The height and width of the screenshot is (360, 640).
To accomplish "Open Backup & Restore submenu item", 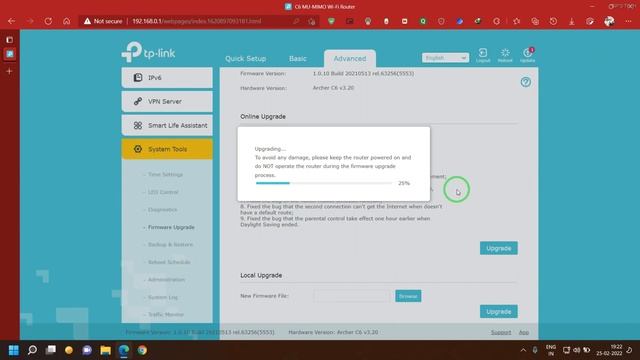I will click(170, 244).
